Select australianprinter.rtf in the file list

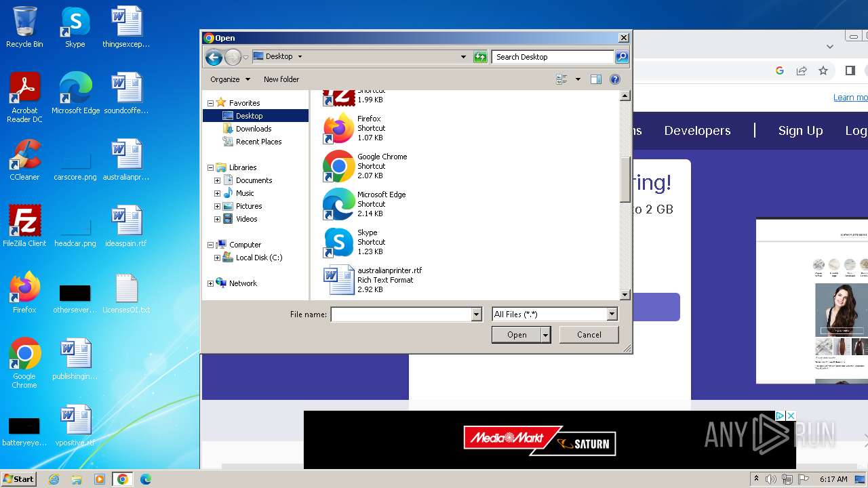372,280
